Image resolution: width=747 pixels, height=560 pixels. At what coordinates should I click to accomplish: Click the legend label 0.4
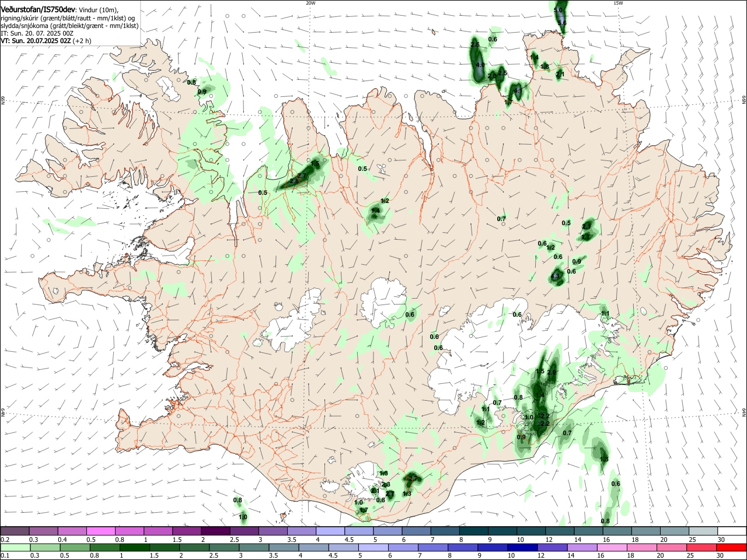click(62, 540)
